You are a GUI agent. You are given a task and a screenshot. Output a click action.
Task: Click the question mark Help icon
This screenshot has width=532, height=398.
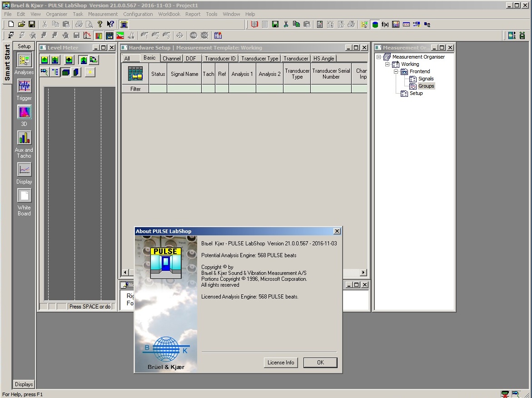100,24
